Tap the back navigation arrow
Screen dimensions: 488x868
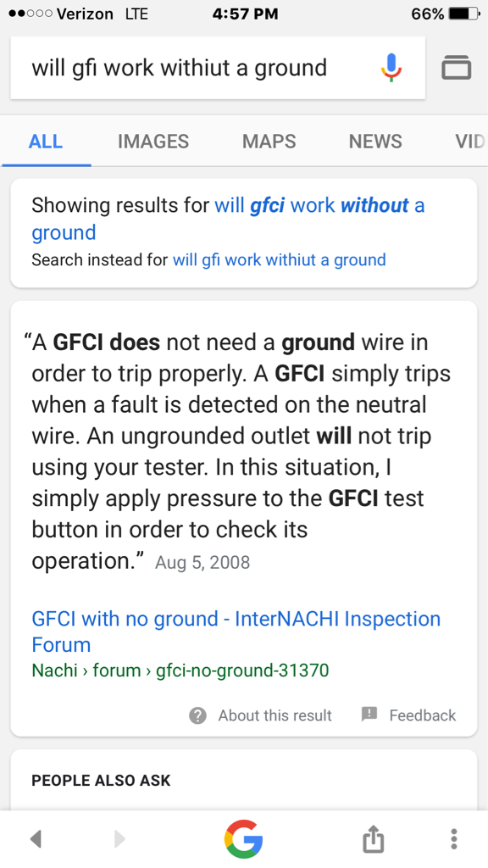point(36,839)
